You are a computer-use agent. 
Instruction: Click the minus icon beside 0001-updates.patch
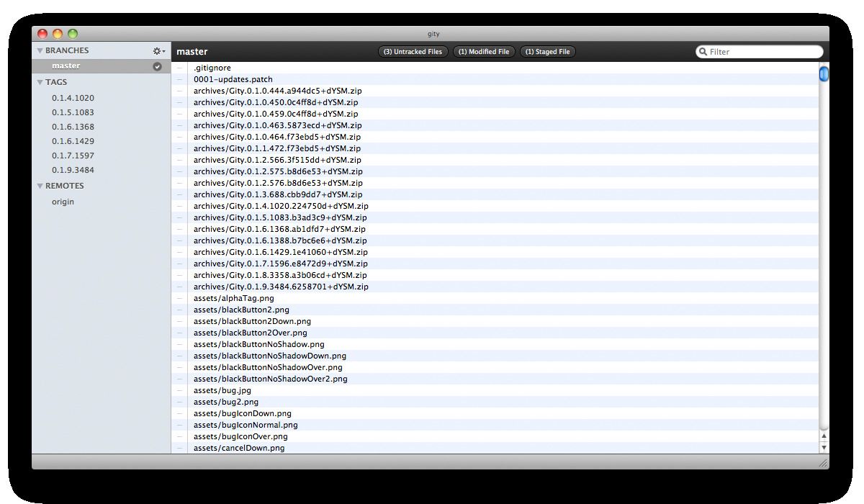(179, 79)
